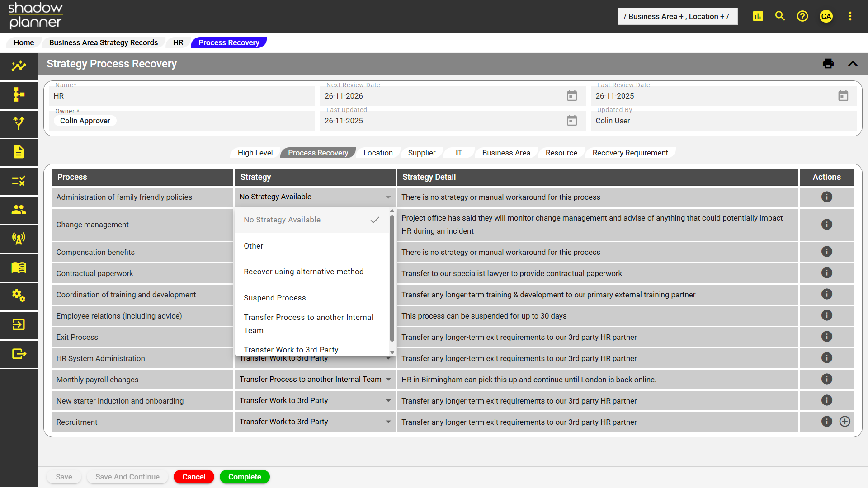The height and width of the screenshot is (488, 868).
Task: Open the analytics bar chart icon
Action: [758, 16]
